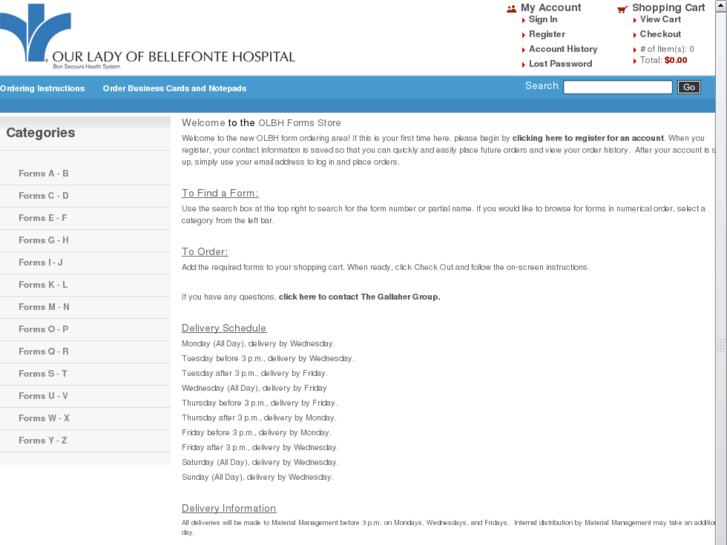Click the Delivery Schedule heading
The image size is (727, 545).
click(224, 328)
